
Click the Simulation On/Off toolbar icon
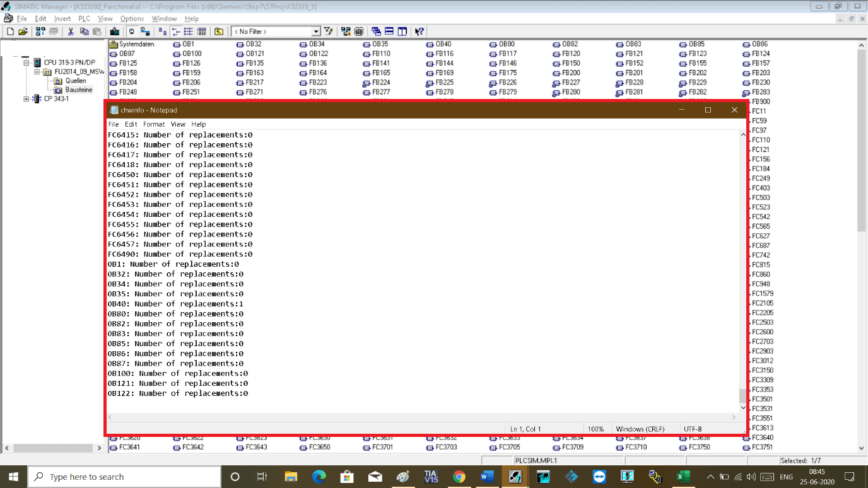359,32
